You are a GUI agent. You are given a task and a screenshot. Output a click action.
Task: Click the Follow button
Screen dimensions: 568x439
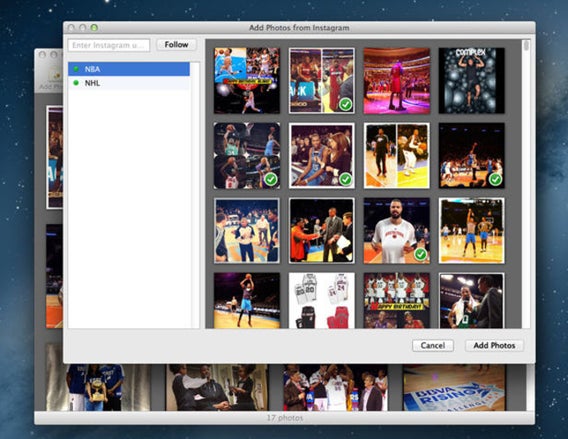click(176, 45)
